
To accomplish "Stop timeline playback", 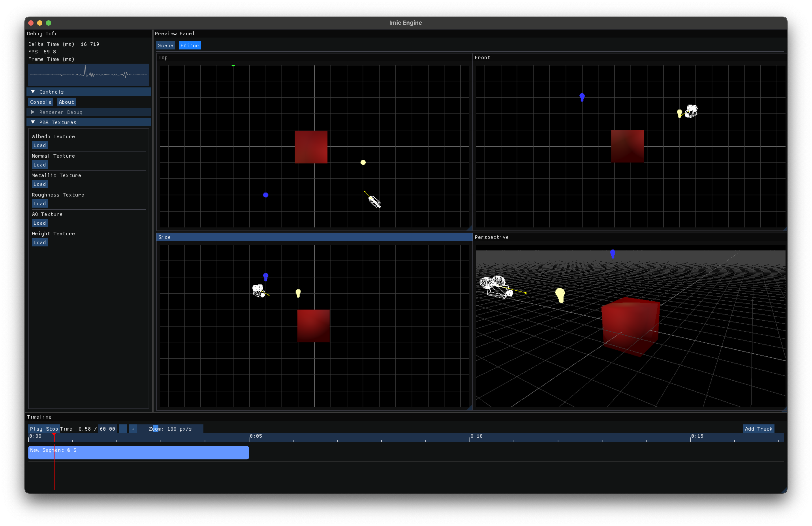I will [x=52, y=429].
